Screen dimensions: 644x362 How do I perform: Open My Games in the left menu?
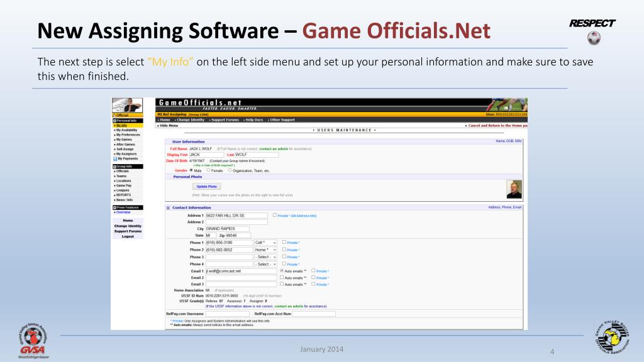click(x=123, y=140)
